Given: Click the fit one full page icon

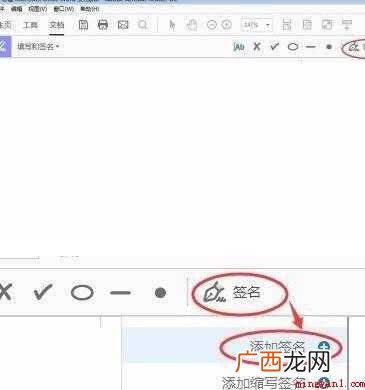Looking at the screenshot, I should coord(307,25).
